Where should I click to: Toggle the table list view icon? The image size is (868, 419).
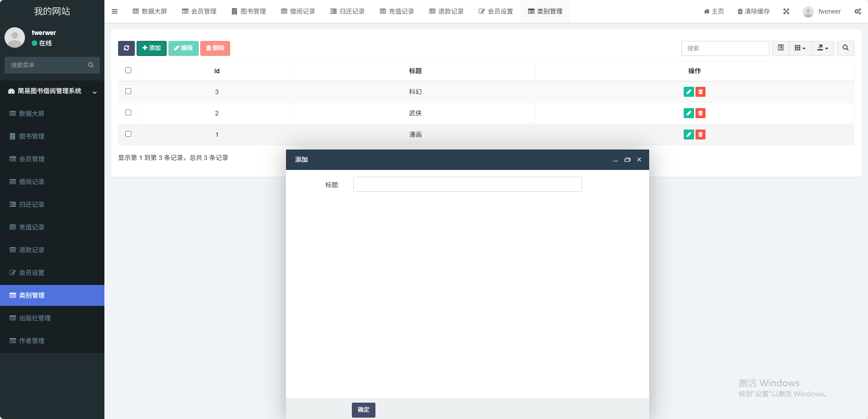780,48
